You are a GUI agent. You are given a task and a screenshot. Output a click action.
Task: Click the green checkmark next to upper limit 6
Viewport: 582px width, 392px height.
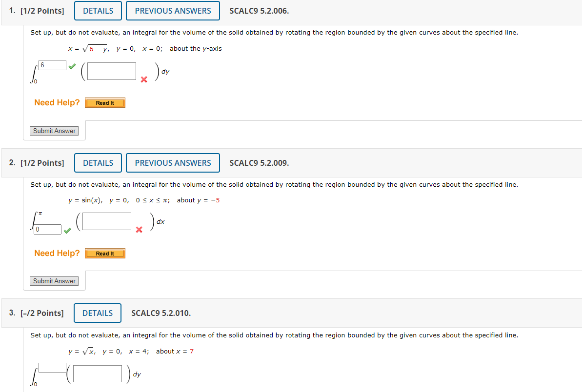(x=72, y=66)
